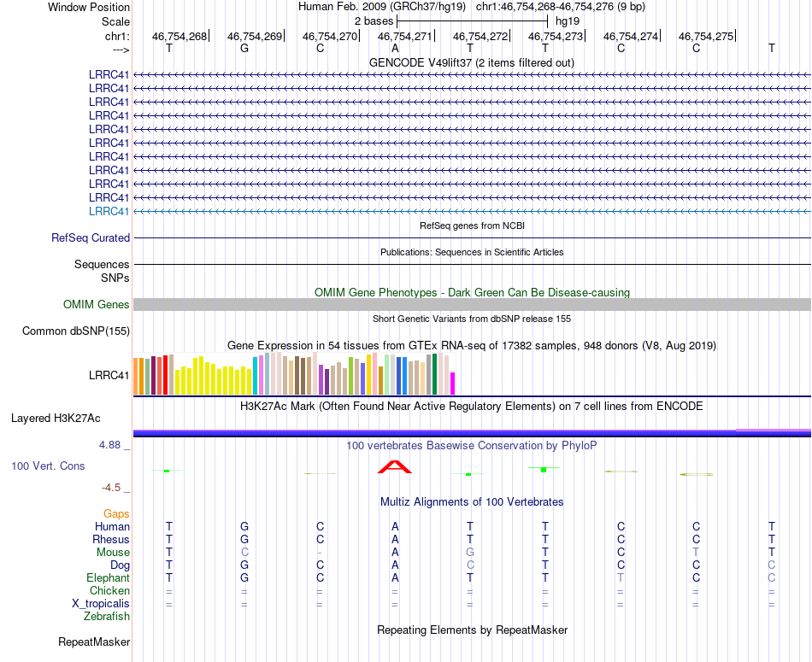
Task: Click base A in the top ruler sequence row
Action: (395, 48)
